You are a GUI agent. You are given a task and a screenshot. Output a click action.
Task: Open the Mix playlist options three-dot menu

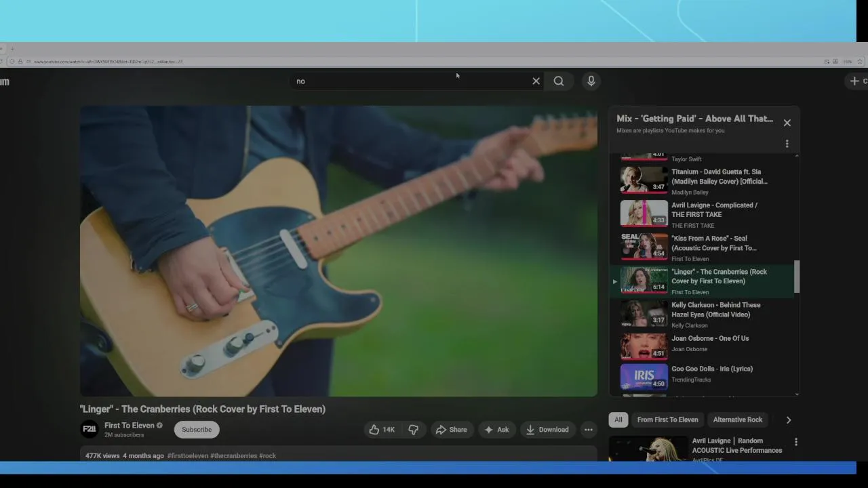[x=787, y=144]
